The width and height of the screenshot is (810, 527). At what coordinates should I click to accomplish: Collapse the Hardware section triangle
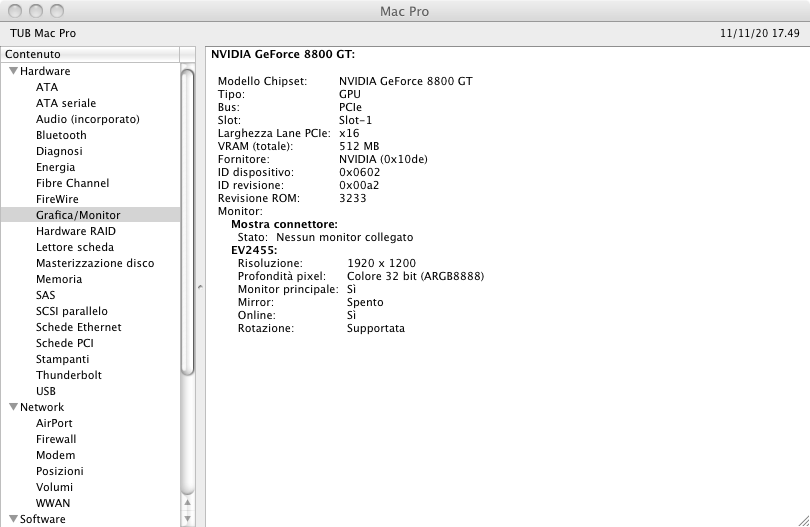(x=14, y=71)
